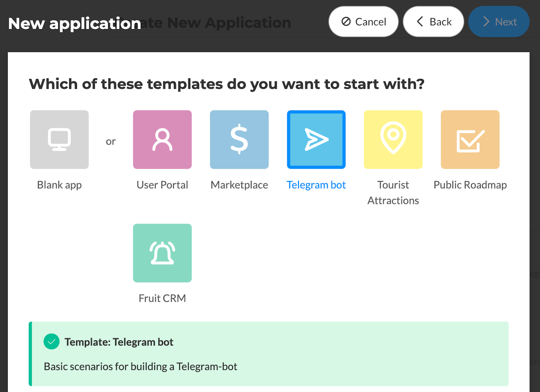Click the Fruit CRM label text
The width and height of the screenshot is (540, 392).
162,298
